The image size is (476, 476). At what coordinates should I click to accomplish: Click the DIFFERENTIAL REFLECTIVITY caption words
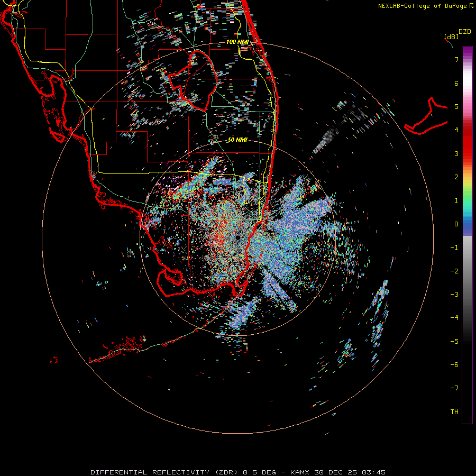click(x=150, y=472)
